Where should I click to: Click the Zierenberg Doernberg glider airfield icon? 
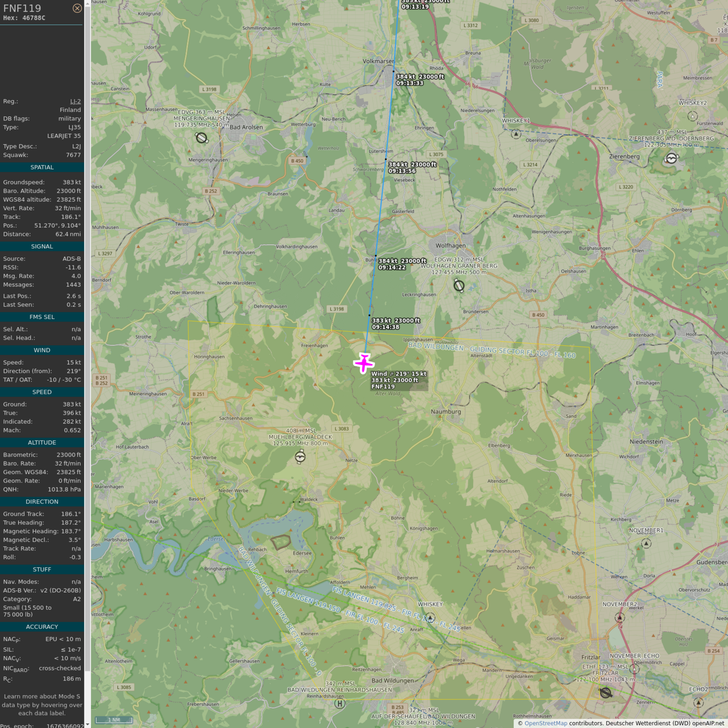pos(671,158)
